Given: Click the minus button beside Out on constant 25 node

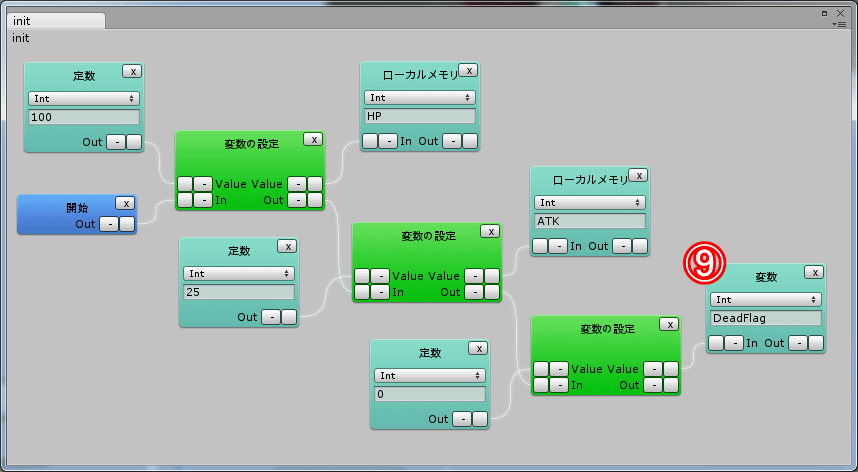Looking at the screenshot, I should click(271, 317).
